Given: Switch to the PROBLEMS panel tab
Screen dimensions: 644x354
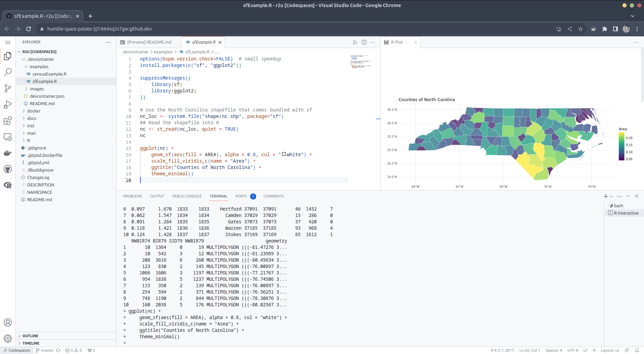Looking at the screenshot, I should 132,196.
